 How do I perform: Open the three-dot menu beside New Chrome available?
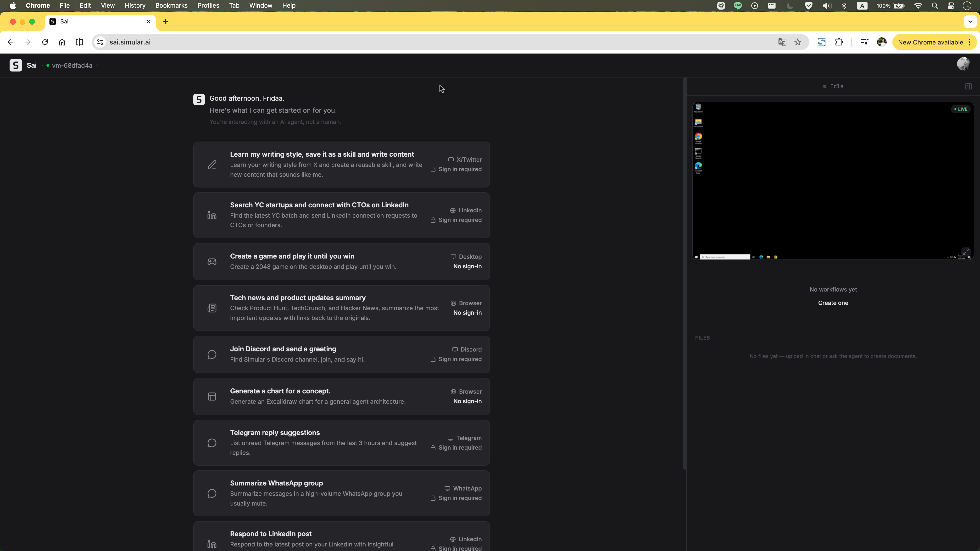[x=969, y=42]
